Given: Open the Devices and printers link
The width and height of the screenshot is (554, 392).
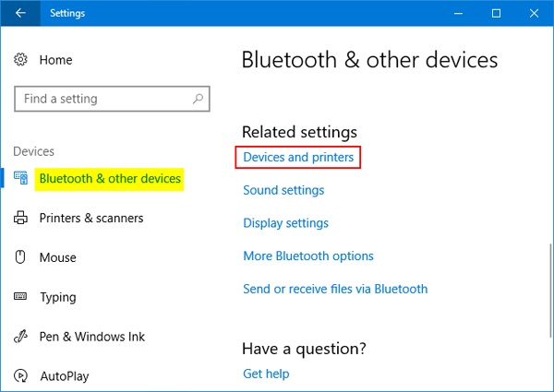Looking at the screenshot, I should coord(298,158).
